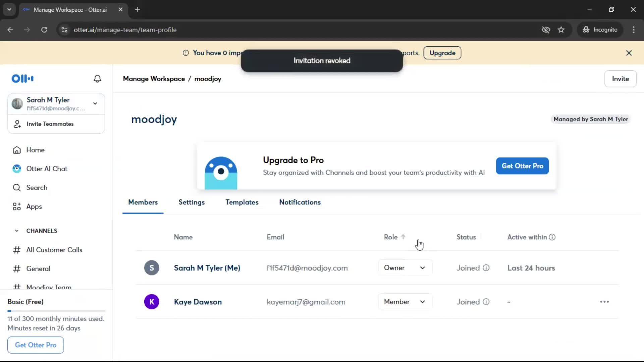
Task: Click the Status column header
Action: (466, 237)
